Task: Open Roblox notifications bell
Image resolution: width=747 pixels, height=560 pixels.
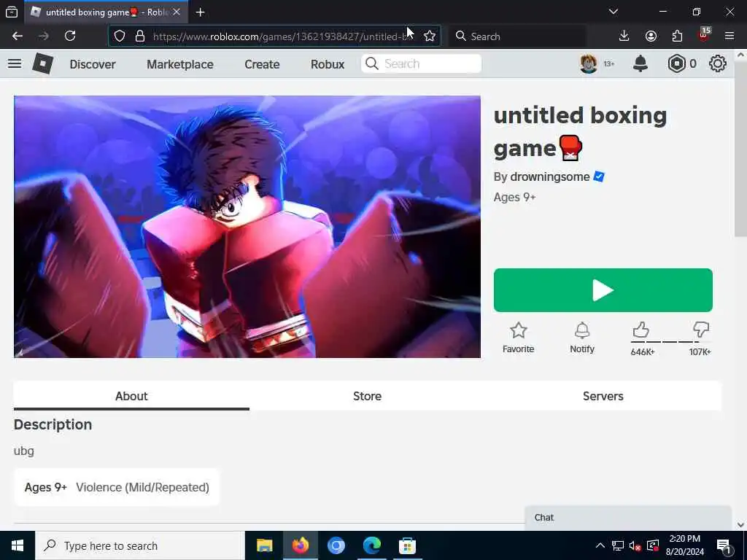Action: point(640,64)
